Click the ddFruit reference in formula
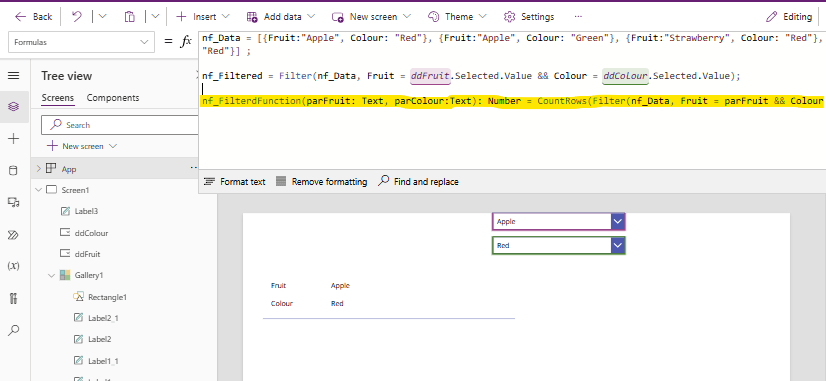Screen dimensions: 826x381 (430, 76)
